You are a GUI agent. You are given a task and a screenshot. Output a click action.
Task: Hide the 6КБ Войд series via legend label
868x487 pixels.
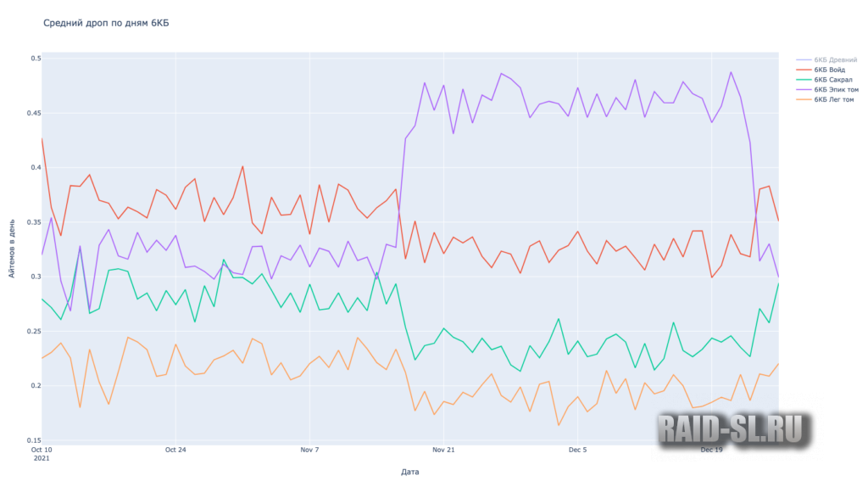pyautogui.click(x=830, y=70)
